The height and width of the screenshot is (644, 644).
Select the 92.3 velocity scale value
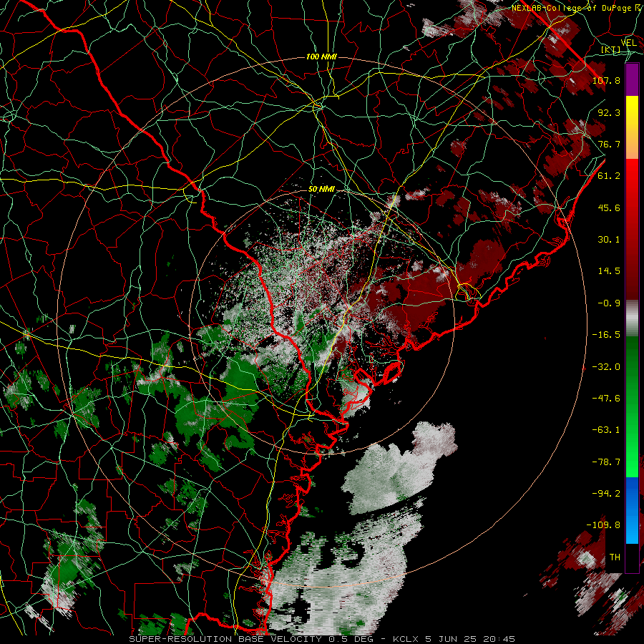pyautogui.click(x=609, y=112)
